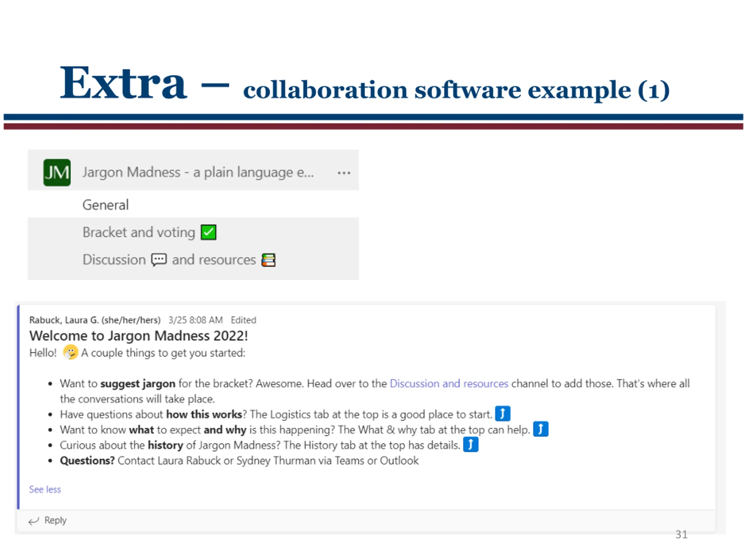Click the bold Questions? text
Viewport: 747px width, 560px height.
88,461
